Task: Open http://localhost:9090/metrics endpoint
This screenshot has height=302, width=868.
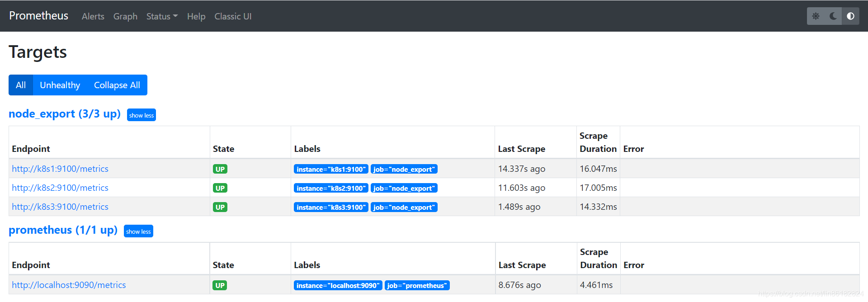Action: [69, 285]
